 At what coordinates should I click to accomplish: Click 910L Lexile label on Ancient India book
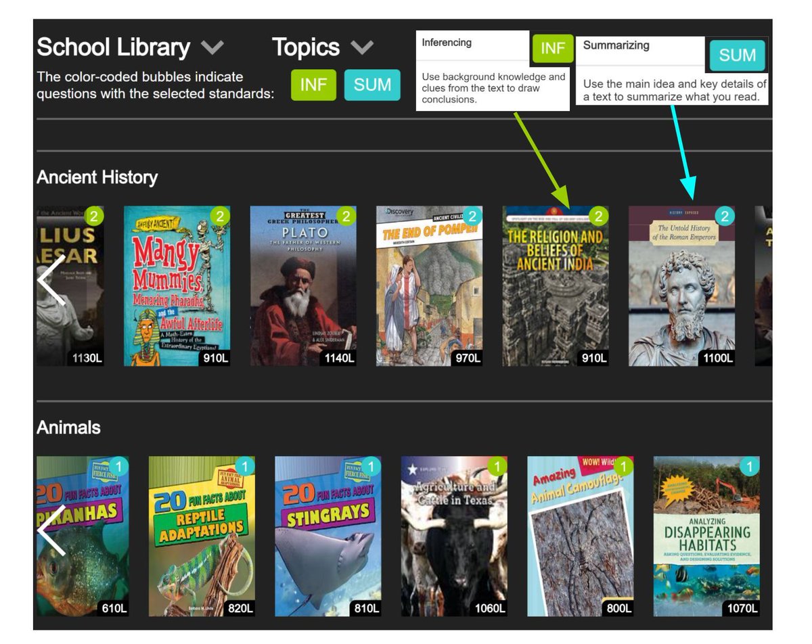tap(594, 358)
